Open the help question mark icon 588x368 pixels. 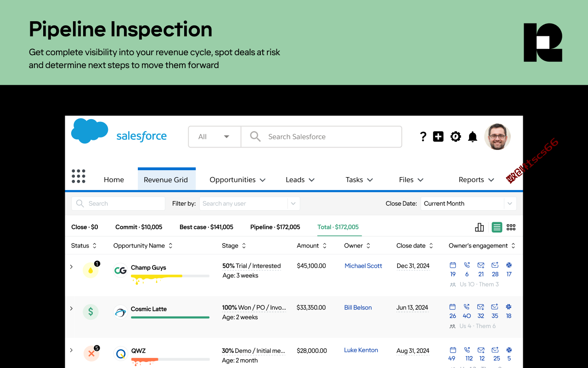423,137
